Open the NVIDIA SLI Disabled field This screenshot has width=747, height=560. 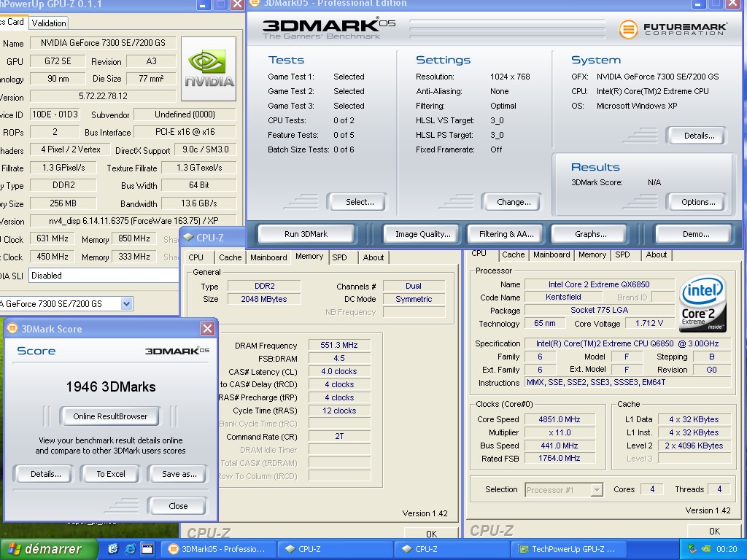coord(104,275)
